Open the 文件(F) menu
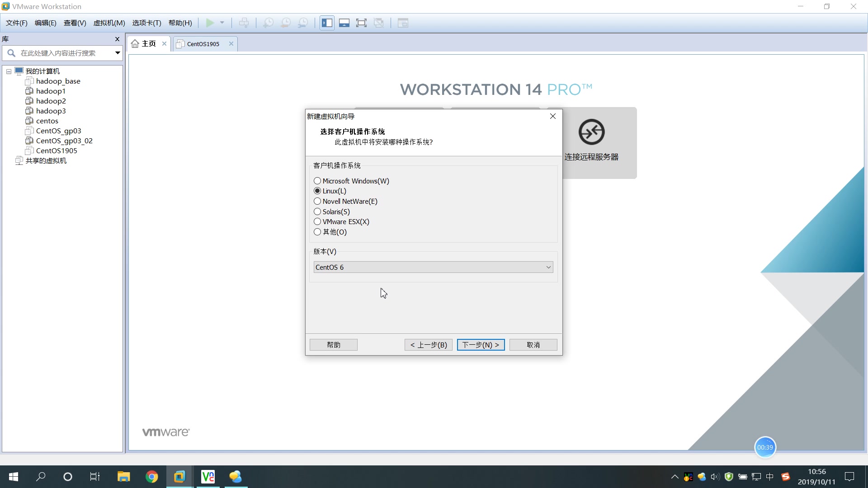The image size is (868, 488). pos(16,23)
